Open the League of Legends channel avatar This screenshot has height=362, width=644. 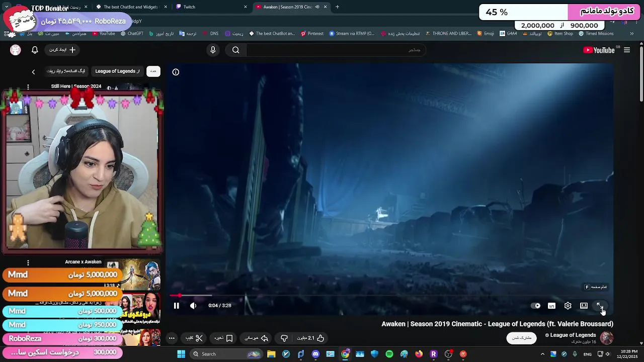click(607, 338)
